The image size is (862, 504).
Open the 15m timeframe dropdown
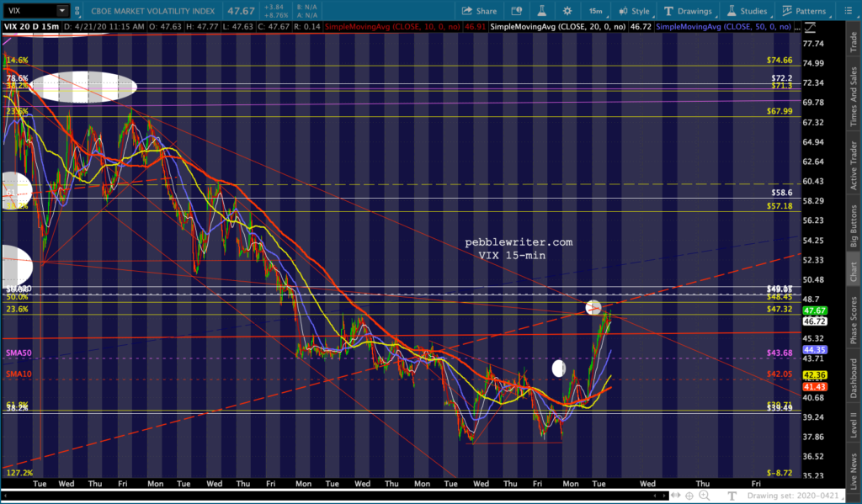(x=595, y=11)
